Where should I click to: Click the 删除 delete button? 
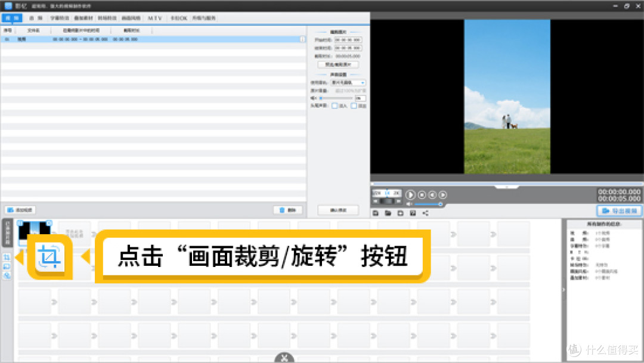pos(288,210)
